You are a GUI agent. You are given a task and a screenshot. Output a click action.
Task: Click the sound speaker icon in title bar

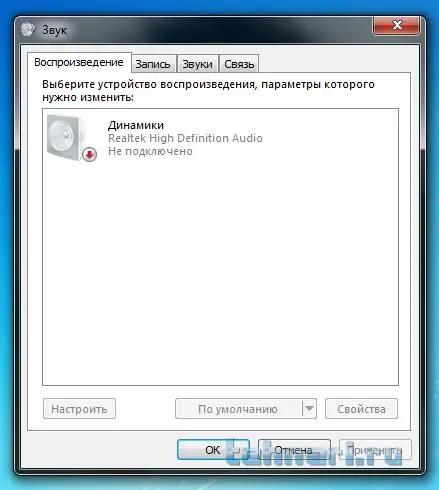point(28,30)
